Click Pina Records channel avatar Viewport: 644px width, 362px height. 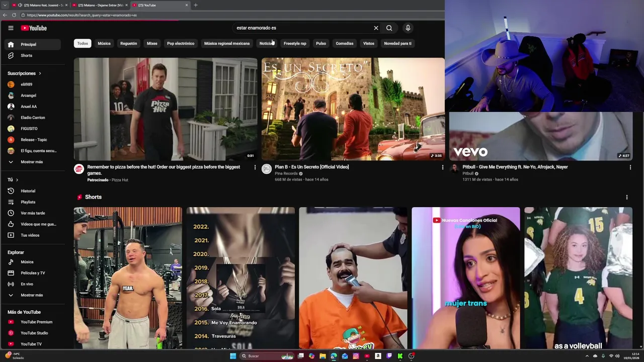click(x=267, y=169)
